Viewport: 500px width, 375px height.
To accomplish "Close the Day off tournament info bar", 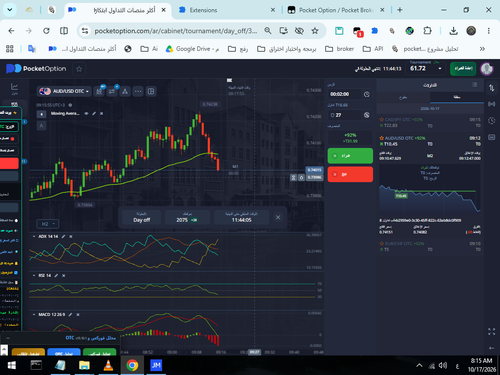I will pyautogui.click(x=278, y=217).
